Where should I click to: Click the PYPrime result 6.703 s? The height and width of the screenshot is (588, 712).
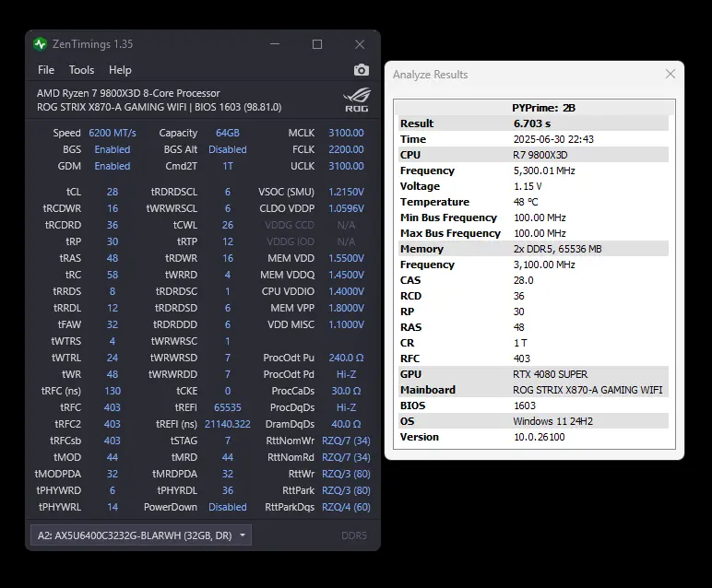tap(532, 123)
